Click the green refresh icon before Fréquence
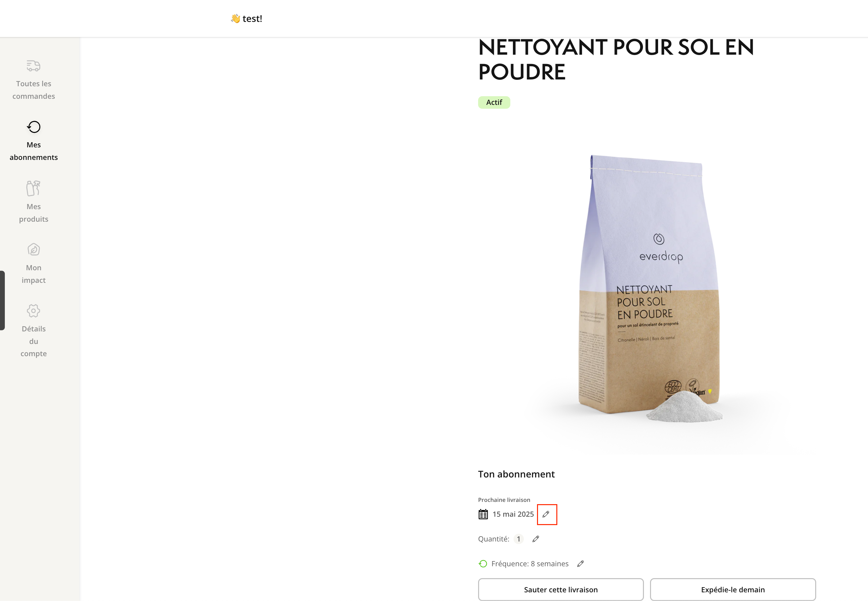This screenshot has width=868, height=601. pos(483,564)
